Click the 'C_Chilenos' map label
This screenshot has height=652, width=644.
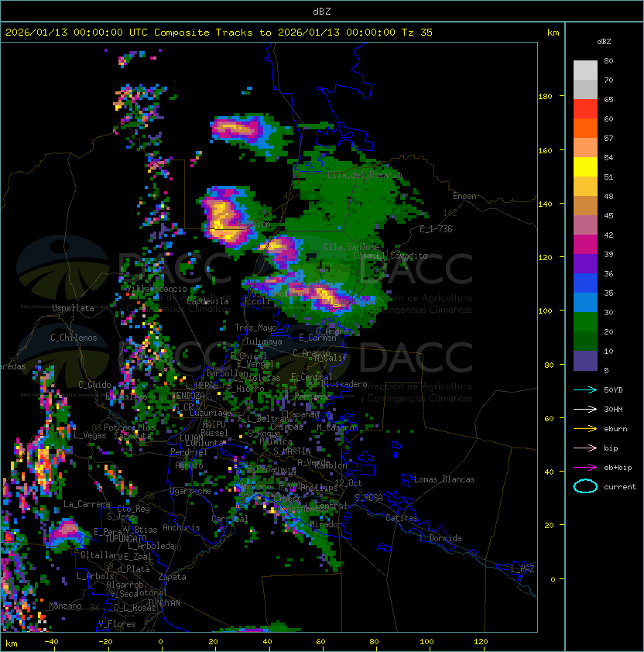point(74,338)
